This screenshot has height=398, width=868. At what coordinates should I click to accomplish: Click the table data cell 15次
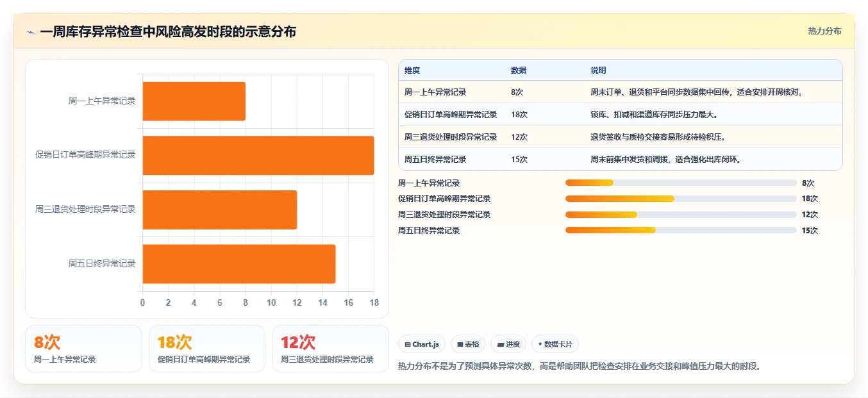coord(519,160)
